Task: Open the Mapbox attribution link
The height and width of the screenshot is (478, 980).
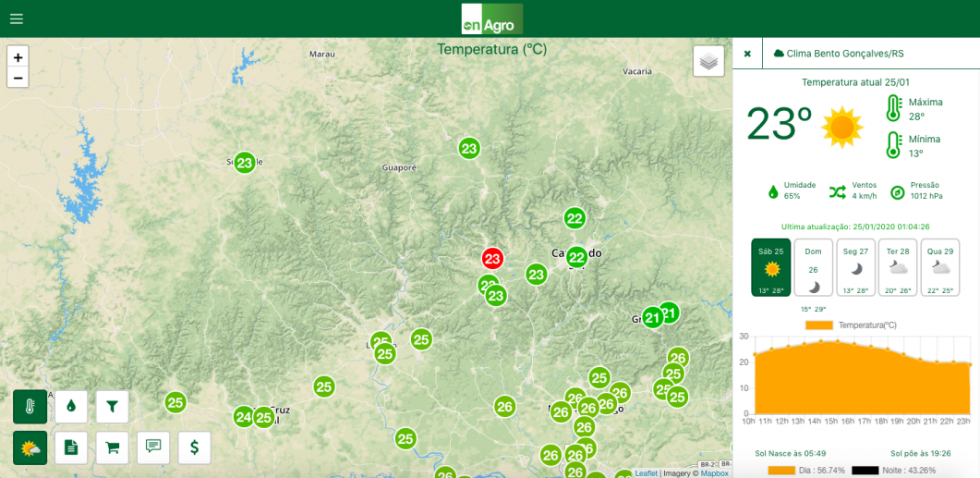Action: coord(714,473)
